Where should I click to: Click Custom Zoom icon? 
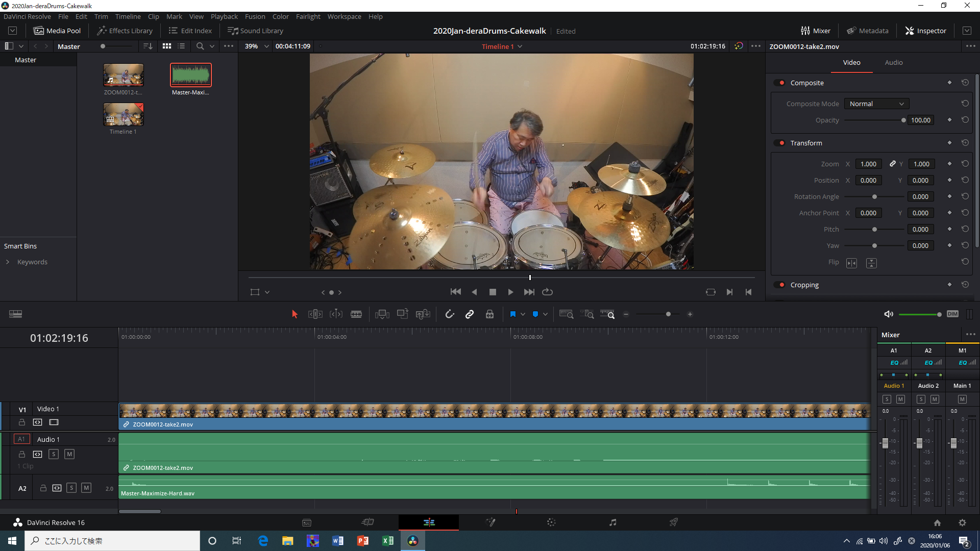pyautogui.click(x=607, y=314)
